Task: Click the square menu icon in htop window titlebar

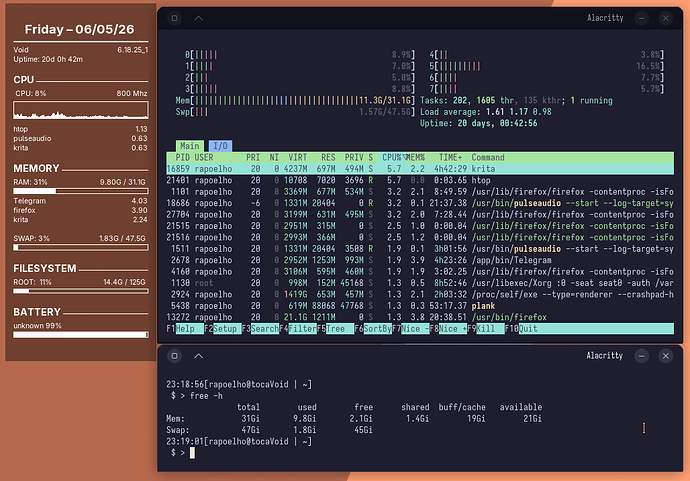Action: 175,18
